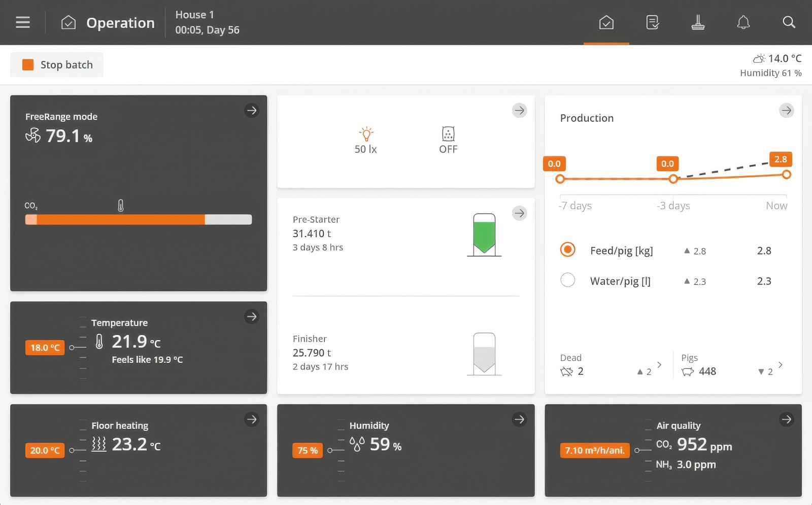Click the House 1 title text
The height and width of the screenshot is (505, 812).
tap(195, 15)
